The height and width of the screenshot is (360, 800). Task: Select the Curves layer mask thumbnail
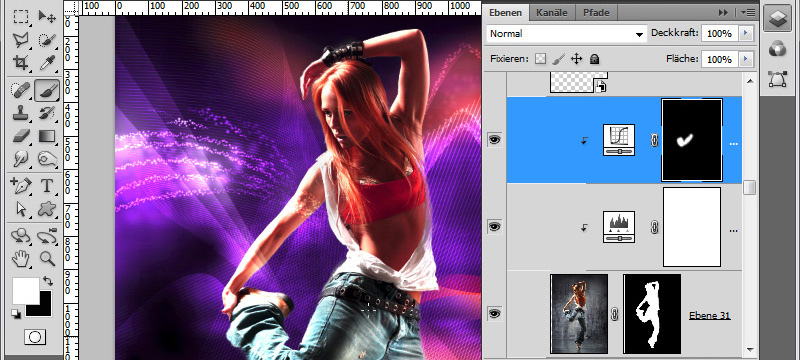click(692, 140)
